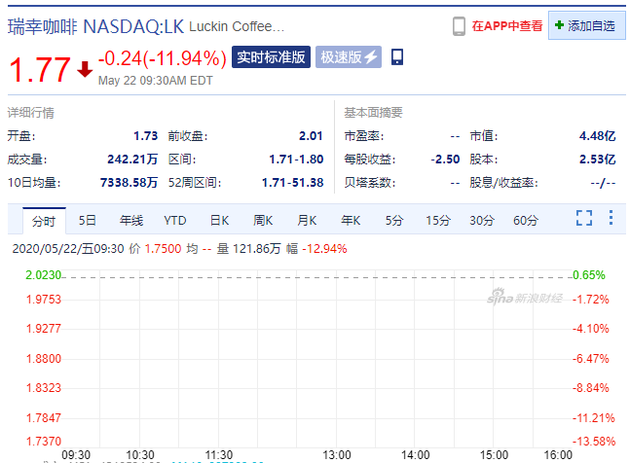Click the 前收盘 value 2.01
Viewport: 630px width, 463px height.
point(311,136)
